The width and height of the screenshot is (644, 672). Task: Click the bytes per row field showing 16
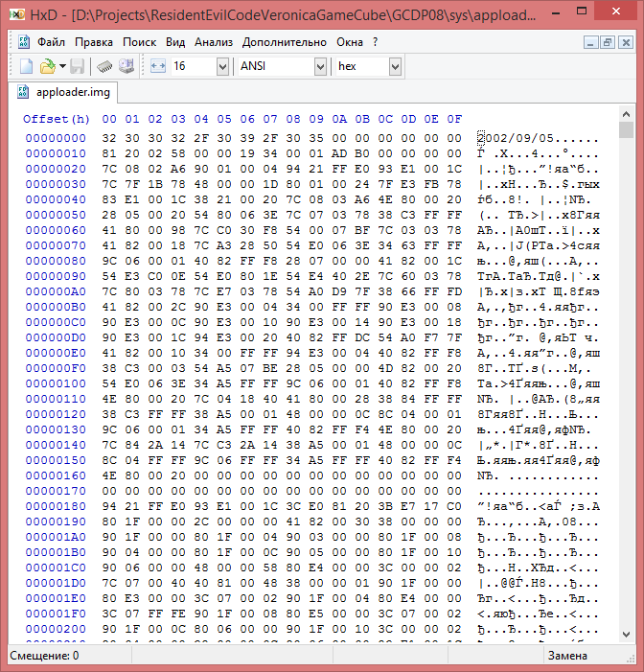195,66
